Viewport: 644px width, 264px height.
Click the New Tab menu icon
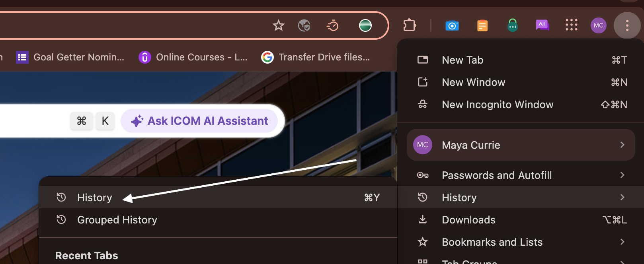pyautogui.click(x=423, y=60)
